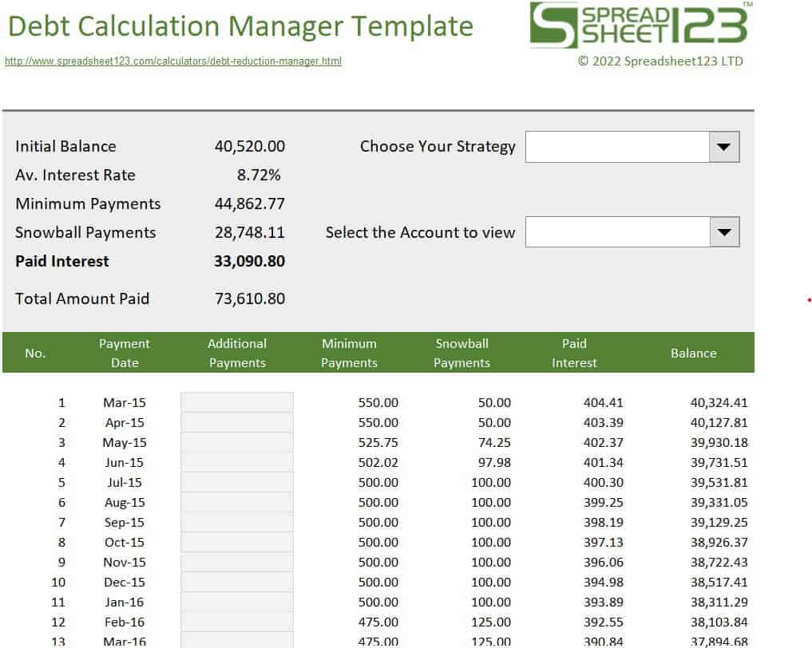The width and height of the screenshot is (812, 648).
Task: Click the copyright 2022 Spreadsheet123 LTD text
Action: tap(660, 61)
